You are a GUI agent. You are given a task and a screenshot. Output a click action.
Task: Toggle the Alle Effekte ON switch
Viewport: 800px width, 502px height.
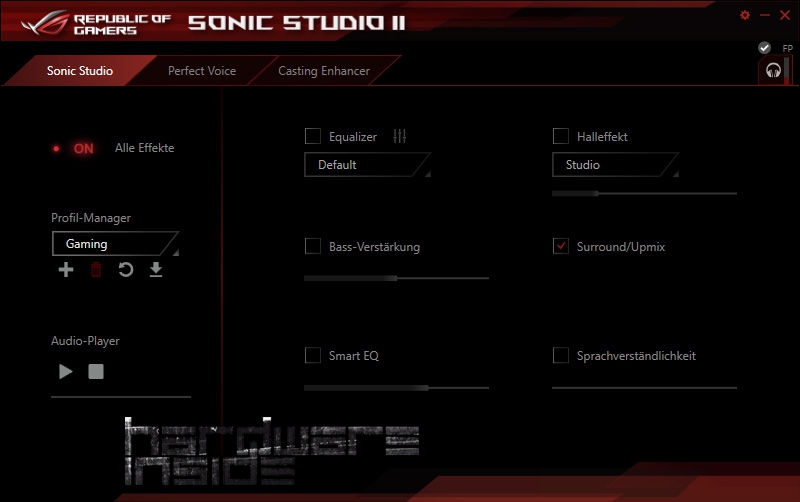(x=82, y=148)
